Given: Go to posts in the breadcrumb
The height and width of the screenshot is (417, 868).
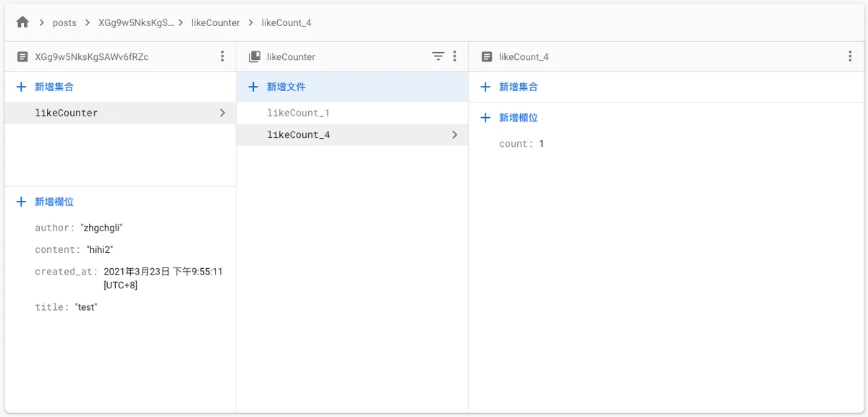Looking at the screenshot, I should 64,22.
